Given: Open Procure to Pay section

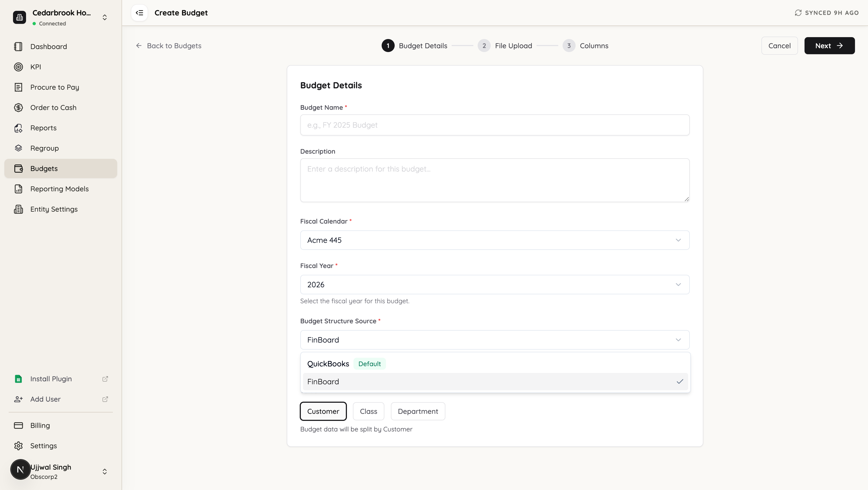Looking at the screenshot, I should (x=61, y=87).
